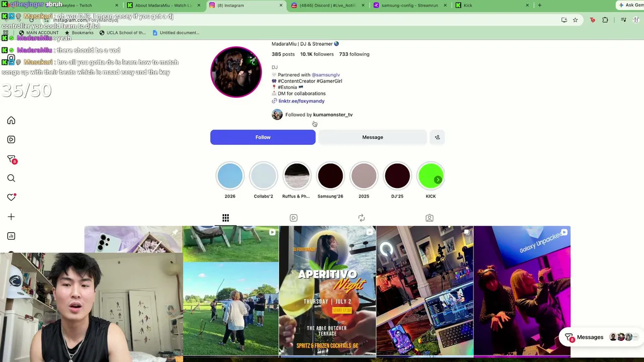644x362 pixels.
Task: Open Instagram Home from the sidebar
Action: (x=11, y=121)
